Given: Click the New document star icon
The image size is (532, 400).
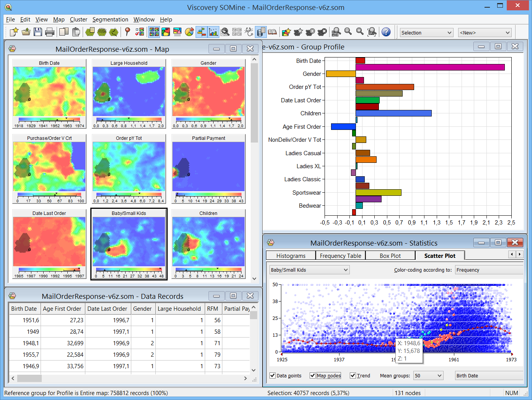Looking at the screenshot, I should click(x=14, y=32).
